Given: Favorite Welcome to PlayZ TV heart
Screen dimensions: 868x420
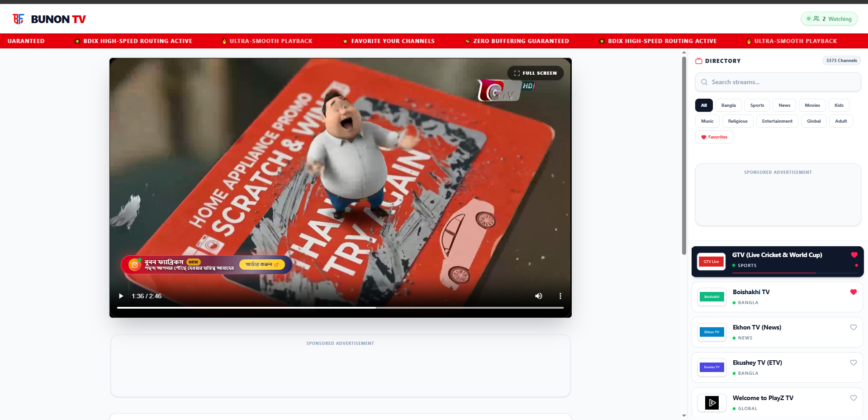Looking at the screenshot, I should pos(854,398).
